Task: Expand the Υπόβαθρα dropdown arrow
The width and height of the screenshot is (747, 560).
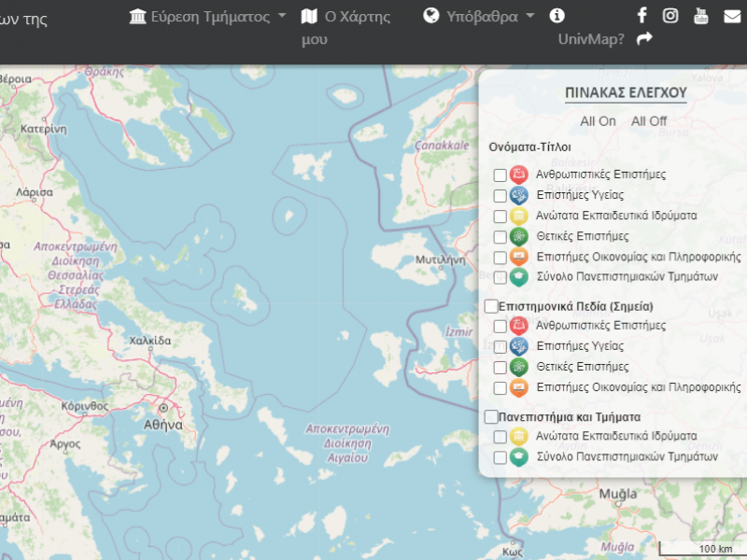Action: click(530, 16)
